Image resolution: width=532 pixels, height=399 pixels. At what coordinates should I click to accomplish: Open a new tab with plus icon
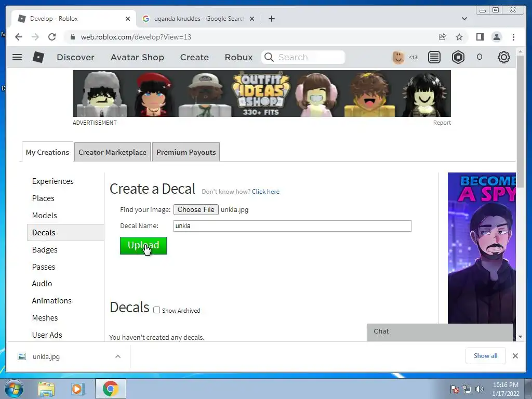coord(271,19)
